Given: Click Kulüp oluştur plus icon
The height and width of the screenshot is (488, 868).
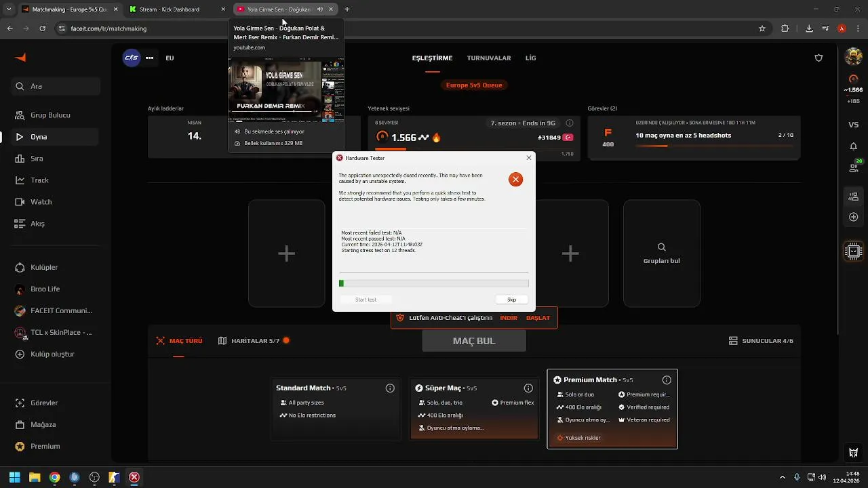Looking at the screenshot, I should pyautogui.click(x=20, y=354).
